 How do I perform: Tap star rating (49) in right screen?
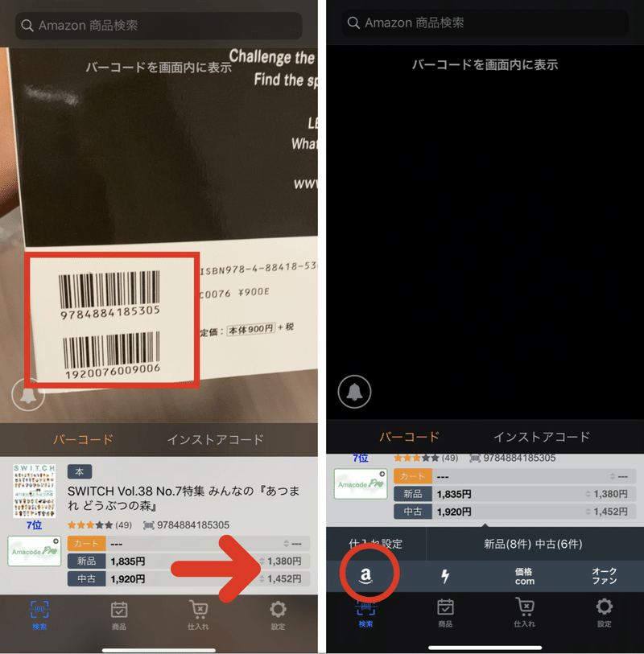[426, 458]
